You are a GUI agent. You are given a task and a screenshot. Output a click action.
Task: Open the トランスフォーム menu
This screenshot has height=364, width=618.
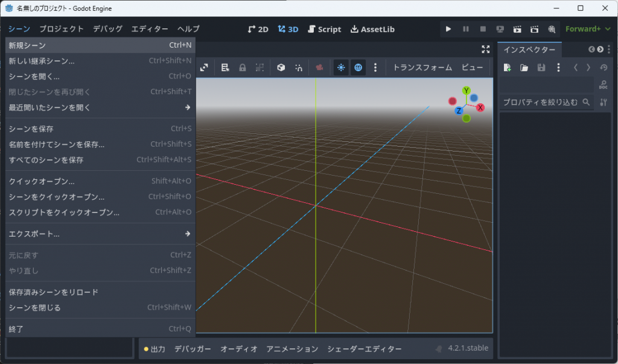[422, 68]
